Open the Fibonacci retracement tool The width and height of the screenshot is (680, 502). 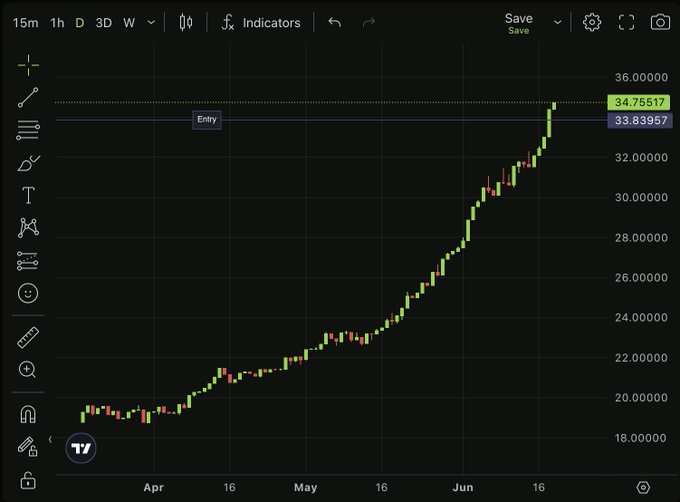point(28,130)
